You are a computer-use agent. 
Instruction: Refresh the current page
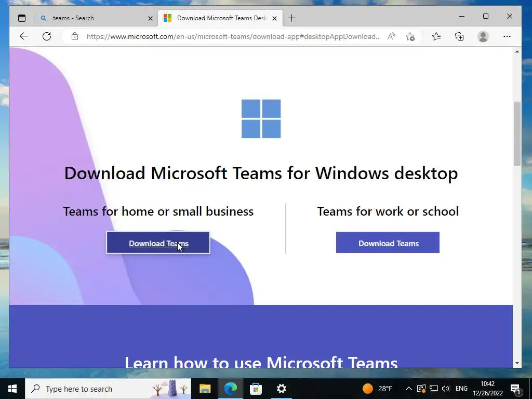47,36
